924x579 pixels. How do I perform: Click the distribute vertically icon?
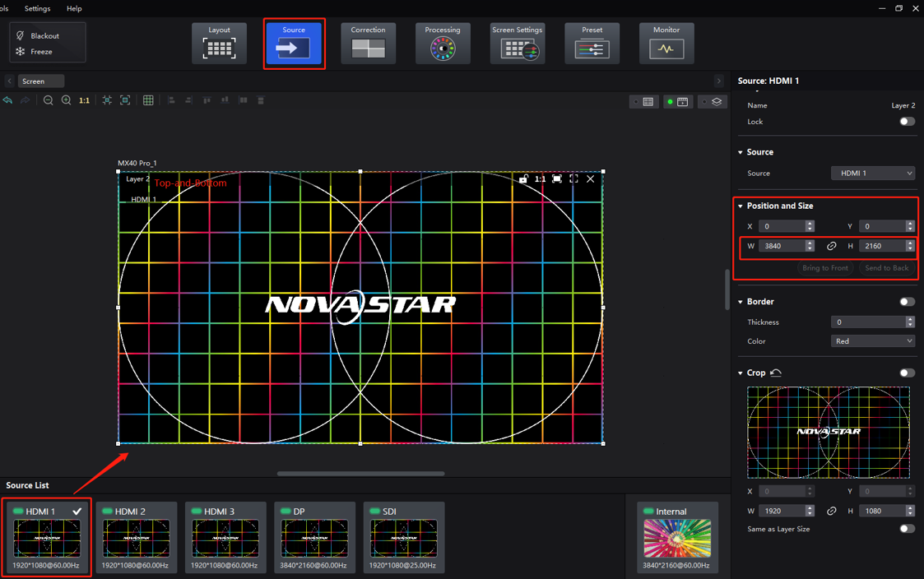[261, 100]
